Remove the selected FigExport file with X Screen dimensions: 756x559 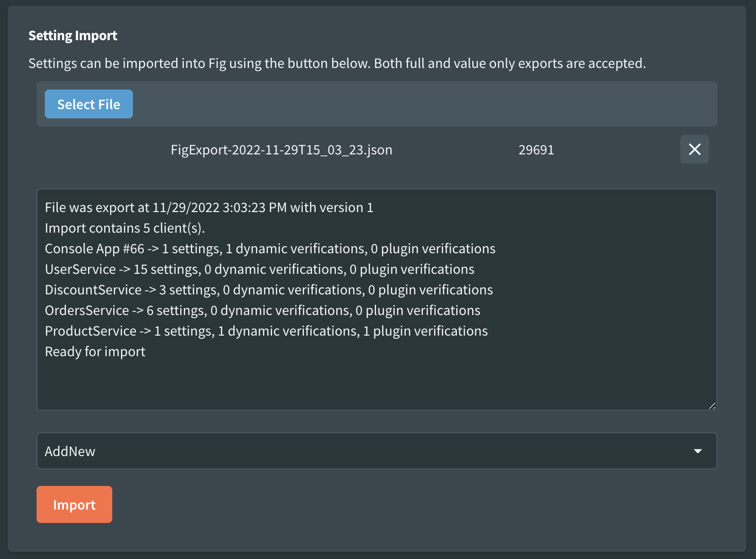(694, 149)
